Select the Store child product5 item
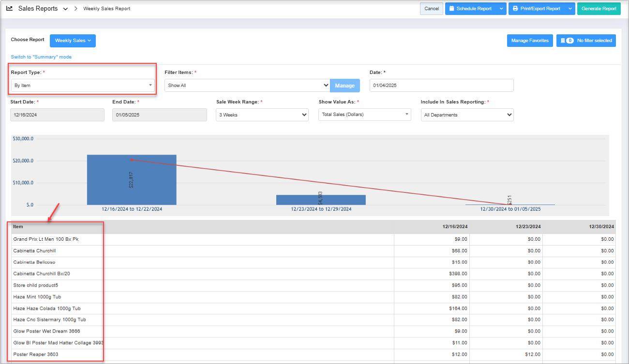The image size is (629, 364). (x=36, y=285)
